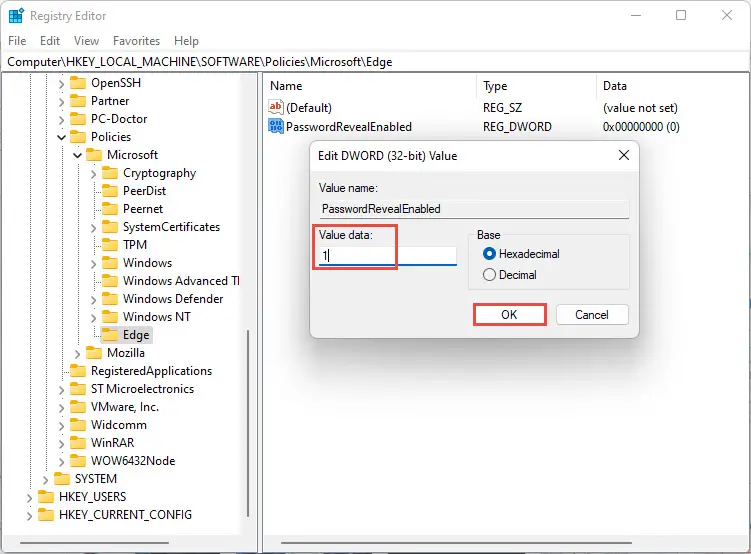Expand the Mozilla tree node
The image size is (751, 554).
(x=78, y=354)
